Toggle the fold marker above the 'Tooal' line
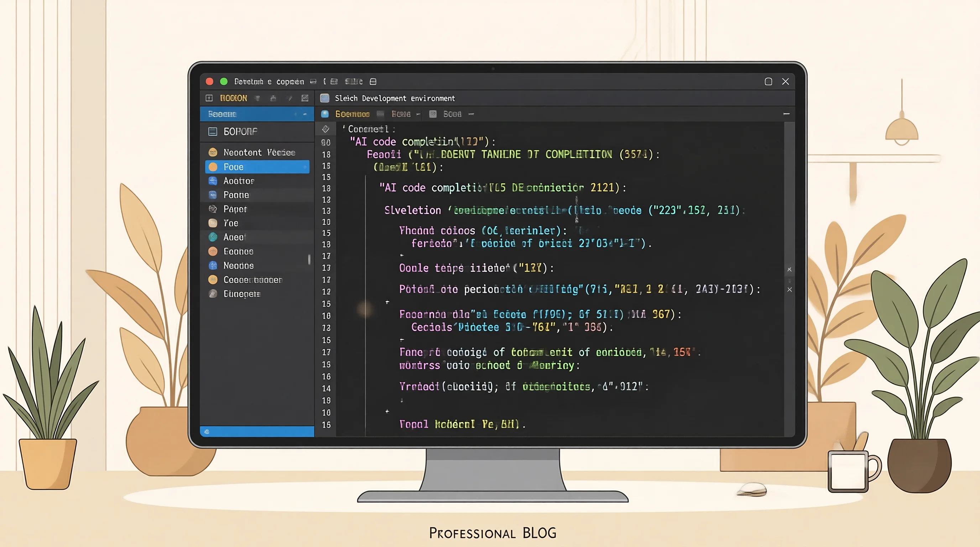 [x=387, y=411]
